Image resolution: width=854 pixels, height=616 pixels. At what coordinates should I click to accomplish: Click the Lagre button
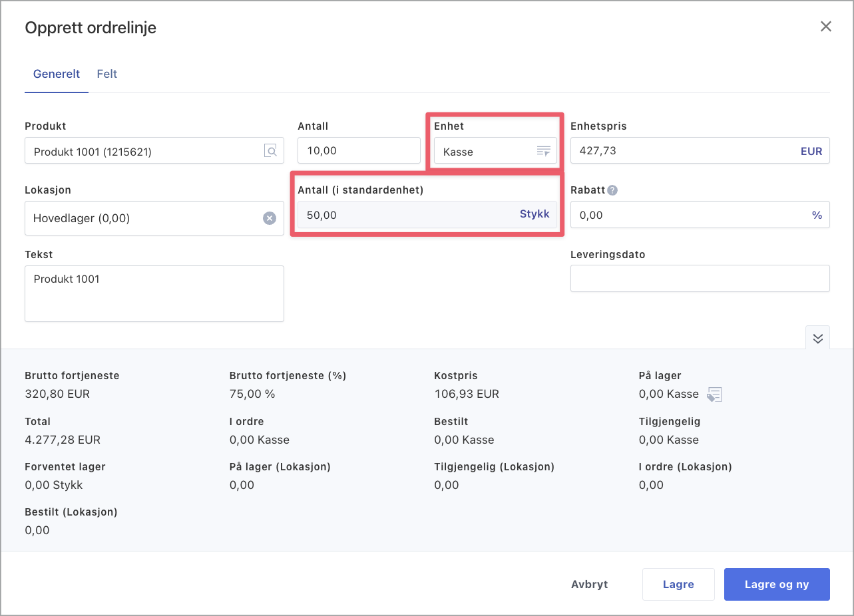tap(678, 584)
